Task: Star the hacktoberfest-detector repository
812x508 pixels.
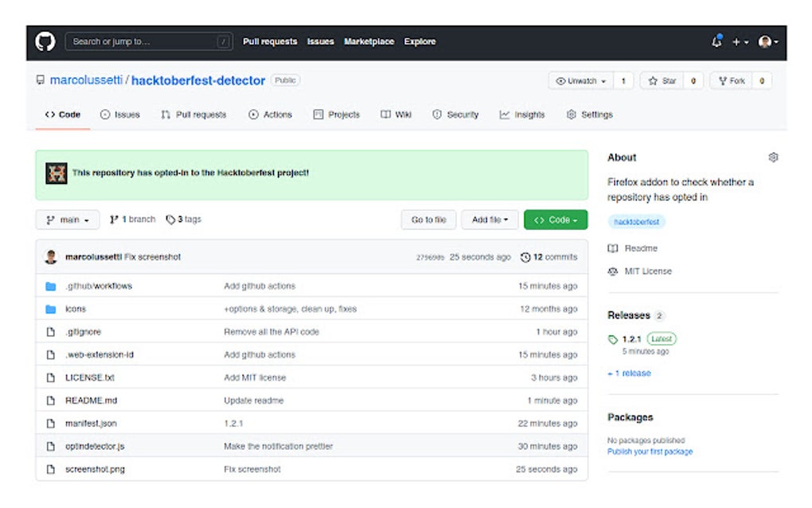Action: coord(663,80)
